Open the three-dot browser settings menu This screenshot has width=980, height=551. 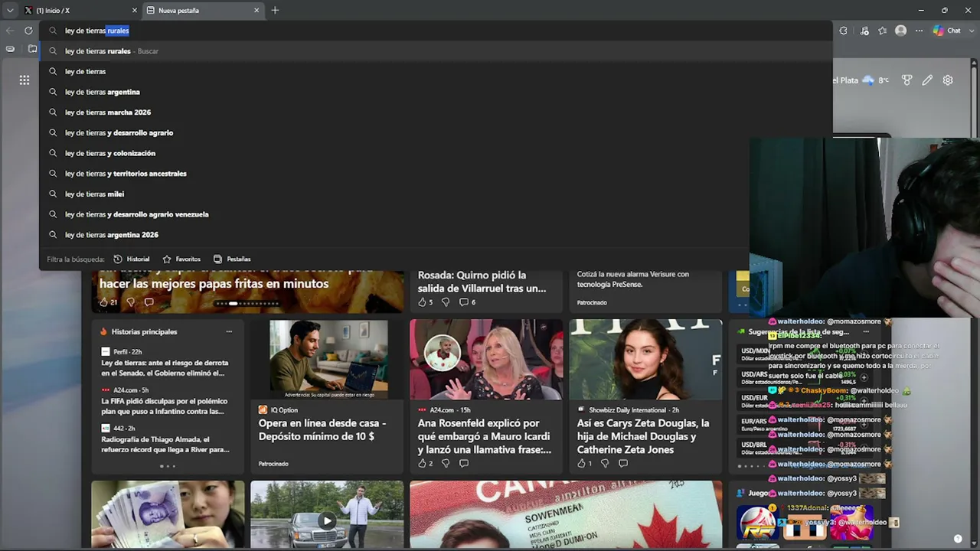919,31
